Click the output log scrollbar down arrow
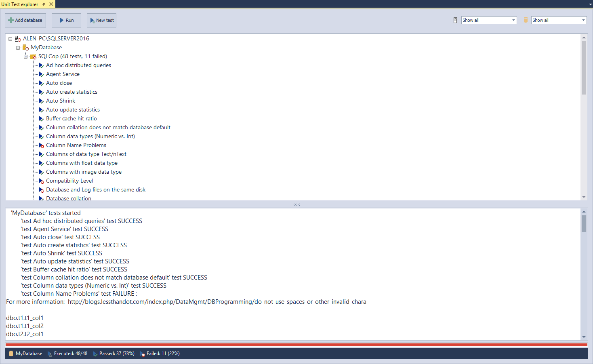The width and height of the screenshot is (593, 364). [584, 337]
